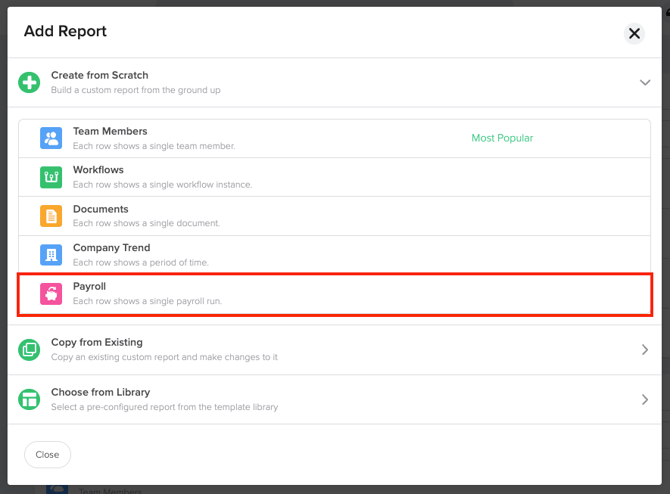Click the Choose from Library template icon
This screenshot has width=670, height=494.
coord(29,399)
